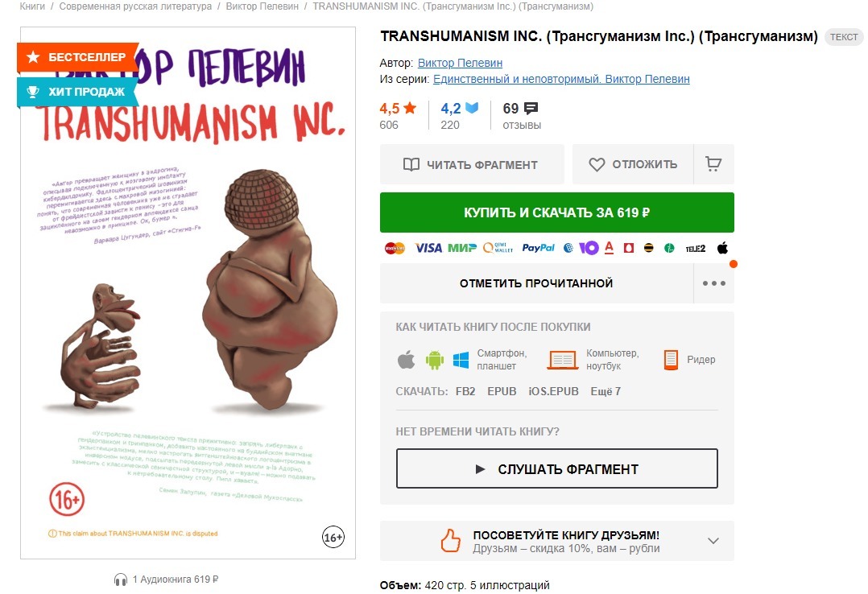
Task: Play the Слушать фрагмент audio sample
Action: (x=557, y=468)
